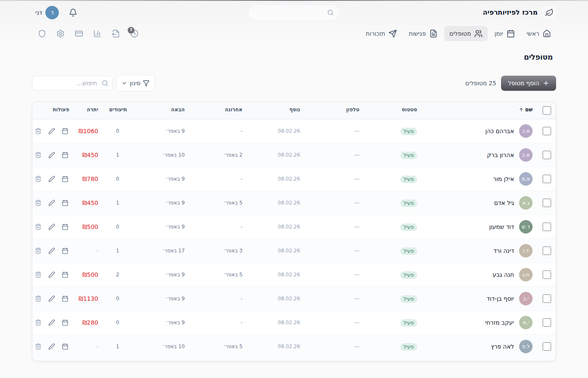The width and height of the screenshot is (588, 378).
Task: Select the checkbox for אילן מור
Action: [547, 179]
